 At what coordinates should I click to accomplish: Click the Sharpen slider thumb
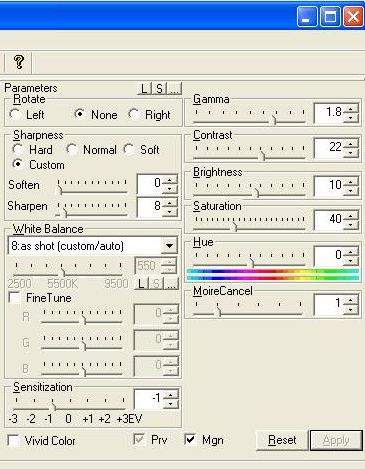coord(65,212)
